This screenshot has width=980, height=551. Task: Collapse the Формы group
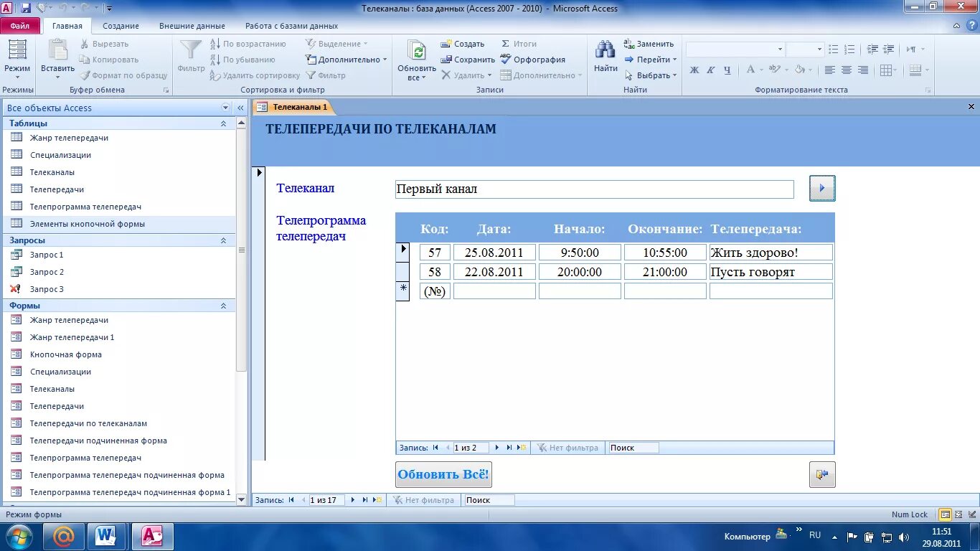coord(223,306)
